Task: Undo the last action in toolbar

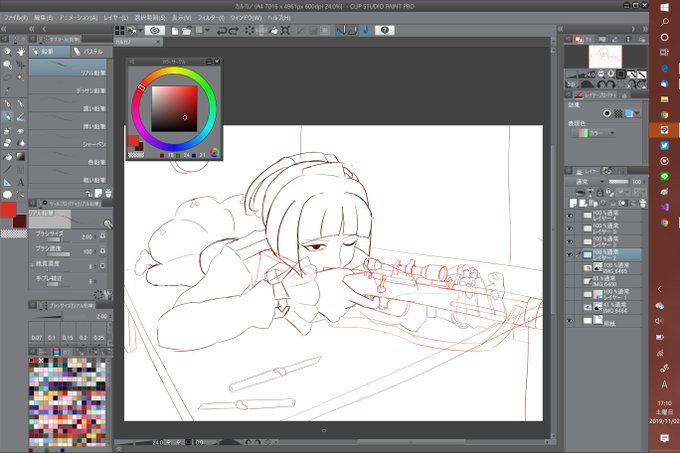Action: (x=222, y=30)
